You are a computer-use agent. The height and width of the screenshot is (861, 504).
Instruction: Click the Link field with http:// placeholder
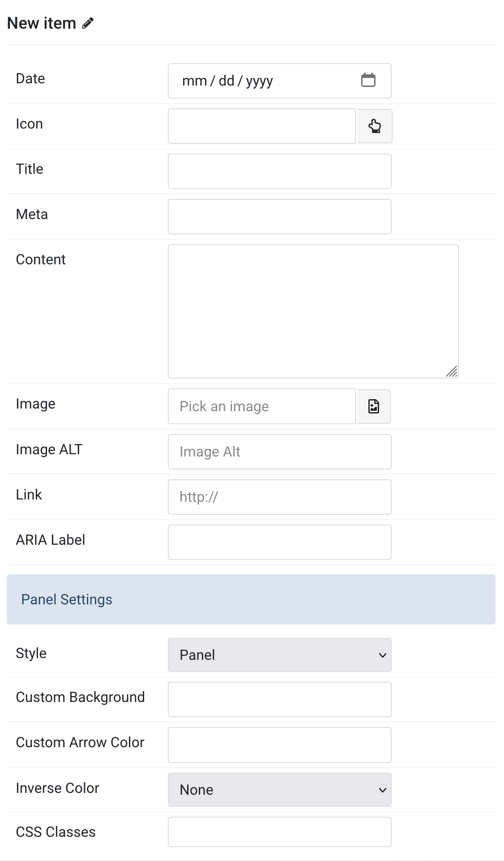coord(280,497)
